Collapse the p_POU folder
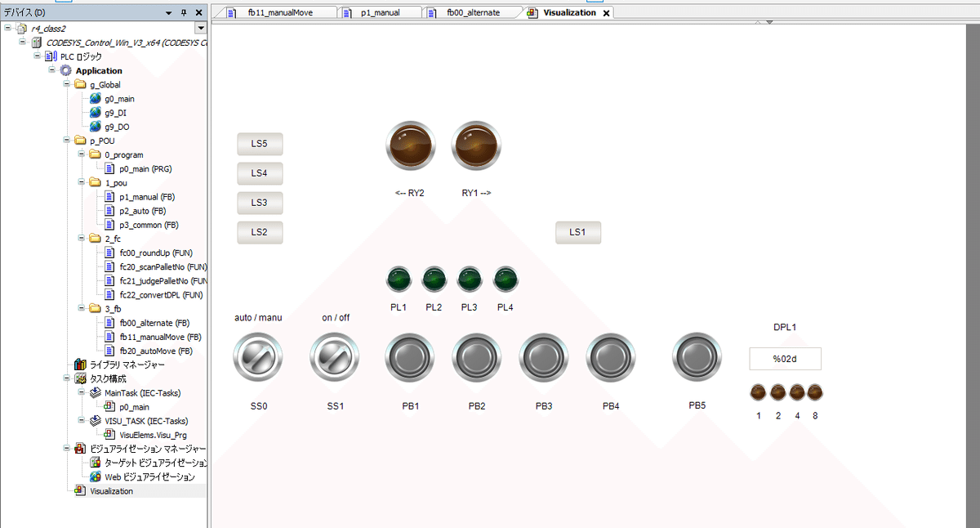 pos(67,141)
